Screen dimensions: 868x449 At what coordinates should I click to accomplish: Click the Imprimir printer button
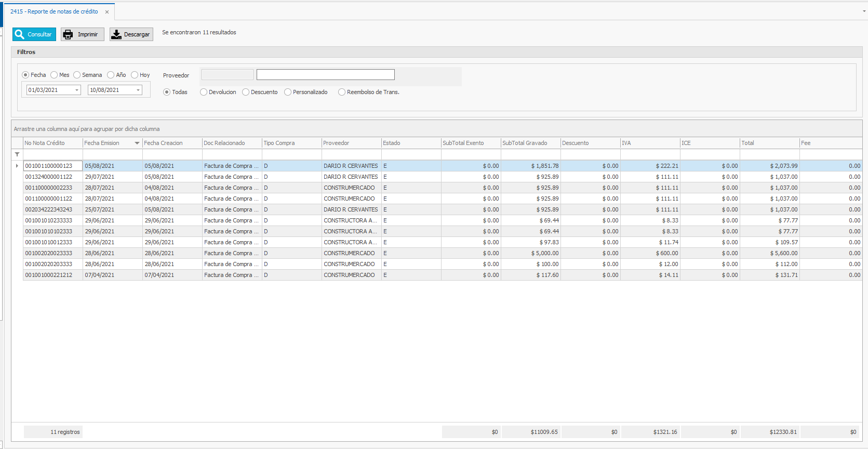pos(82,34)
